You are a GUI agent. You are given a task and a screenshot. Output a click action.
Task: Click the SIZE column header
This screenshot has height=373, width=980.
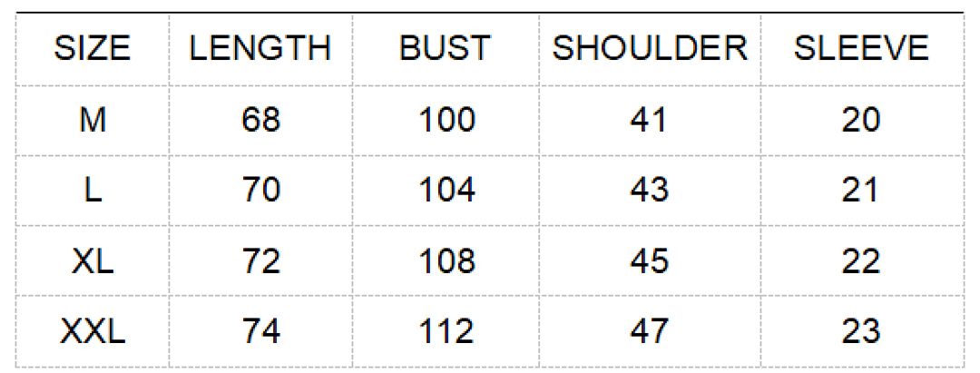[x=93, y=49]
